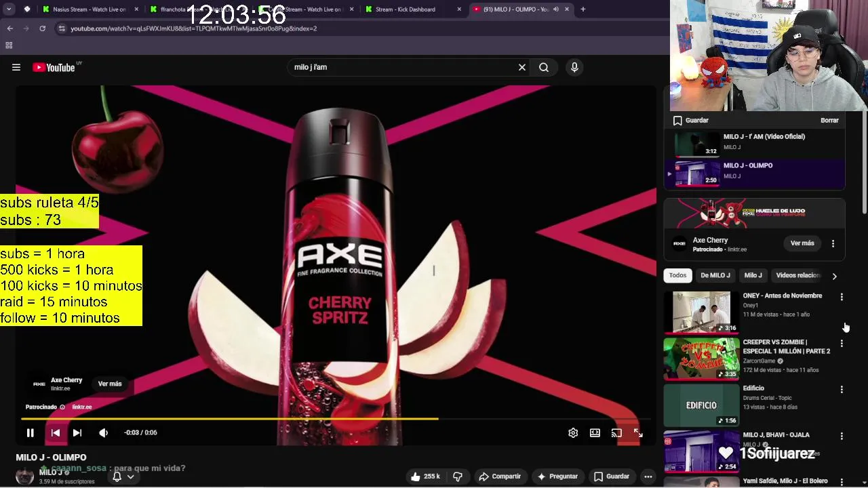The image size is (868, 488).
Task: Save the playlist with Guardar icon
Action: tap(690, 120)
